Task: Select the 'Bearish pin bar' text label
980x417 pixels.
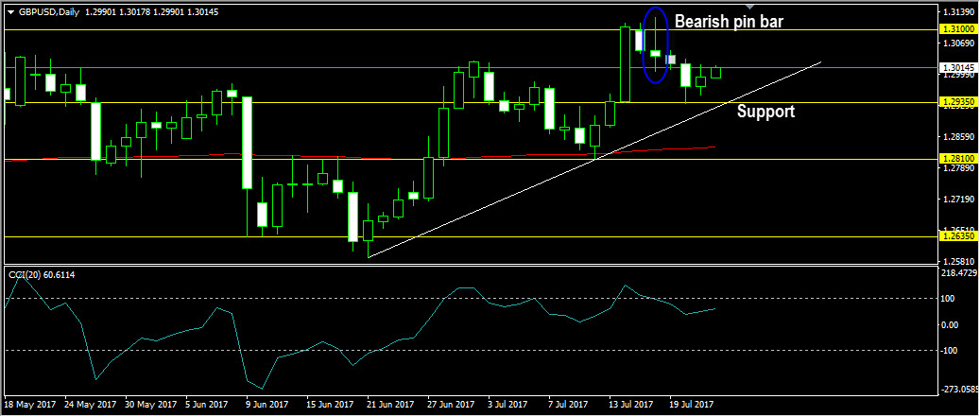Action: 728,21
